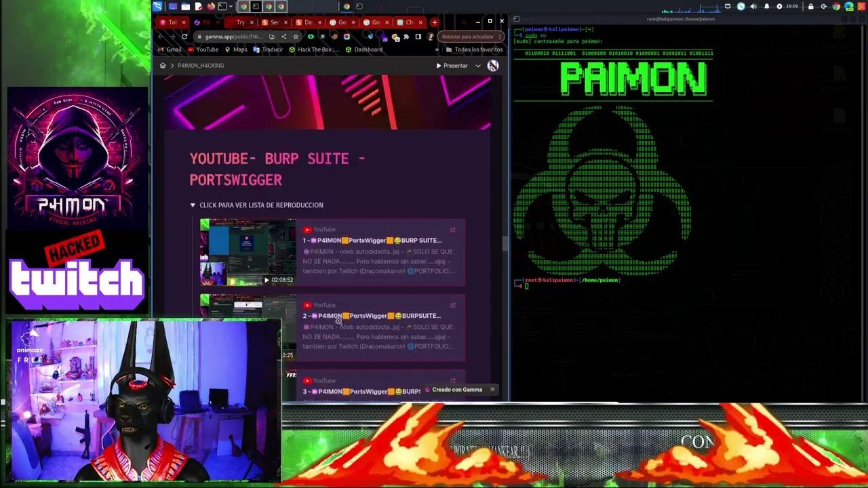
Task: Click the Presentar button
Action: tap(452, 66)
